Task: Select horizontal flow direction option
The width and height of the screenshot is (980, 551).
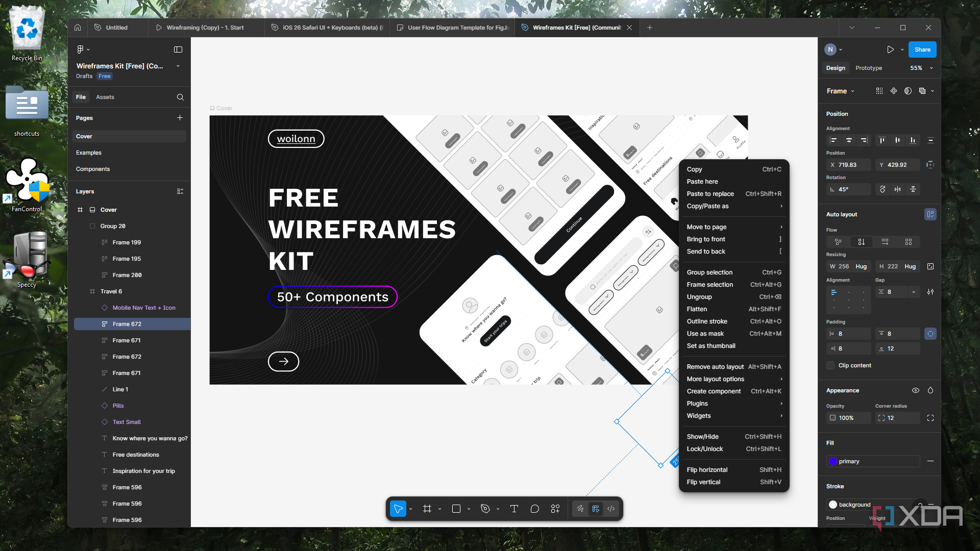Action: (885, 242)
